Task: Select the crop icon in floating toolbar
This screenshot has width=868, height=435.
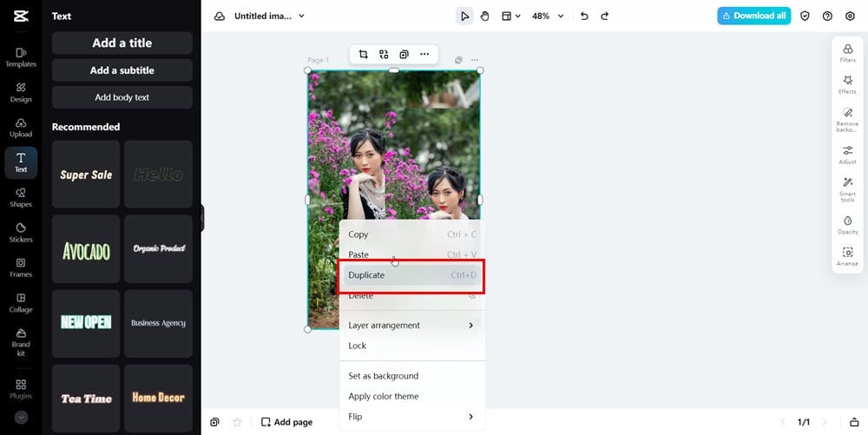Action: point(363,54)
